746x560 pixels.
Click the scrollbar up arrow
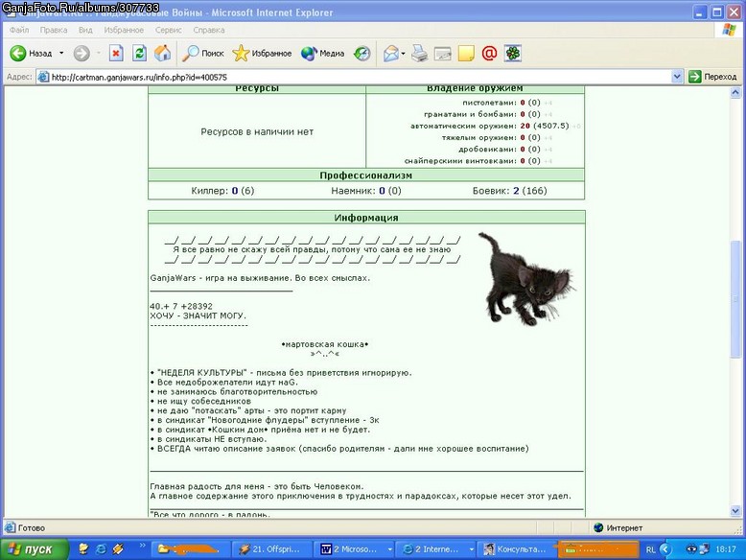[x=735, y=92]
